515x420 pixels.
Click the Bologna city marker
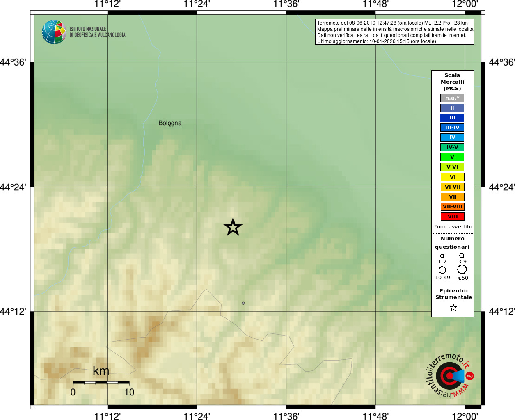coord(170,125)
